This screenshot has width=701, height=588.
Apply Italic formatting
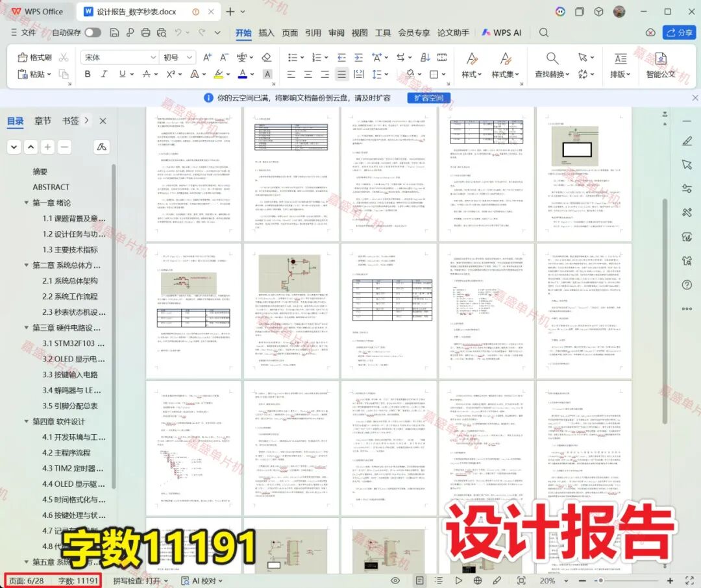click(104, 74)
